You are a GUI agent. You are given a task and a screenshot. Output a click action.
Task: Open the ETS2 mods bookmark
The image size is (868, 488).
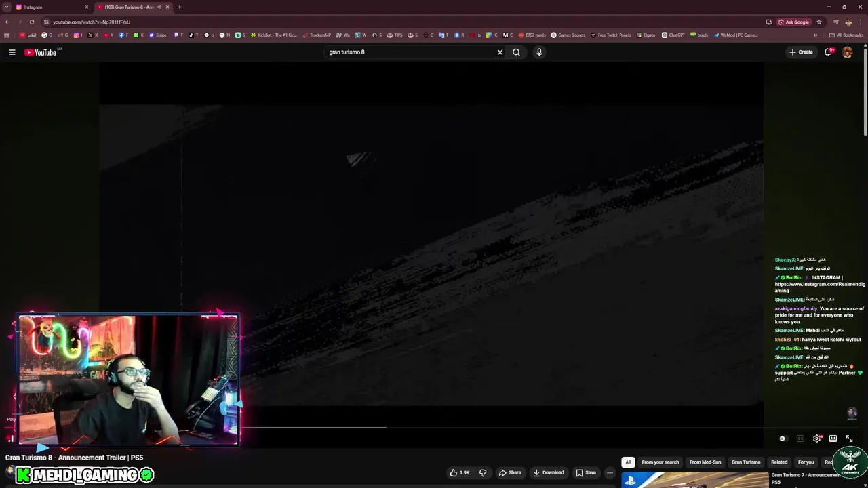532,35
